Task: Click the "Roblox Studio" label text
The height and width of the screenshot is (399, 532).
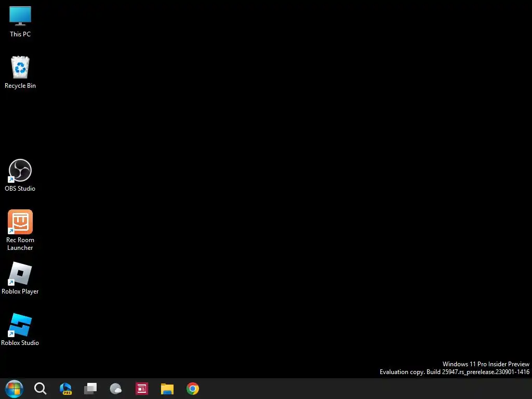Action: coord(20,343)
